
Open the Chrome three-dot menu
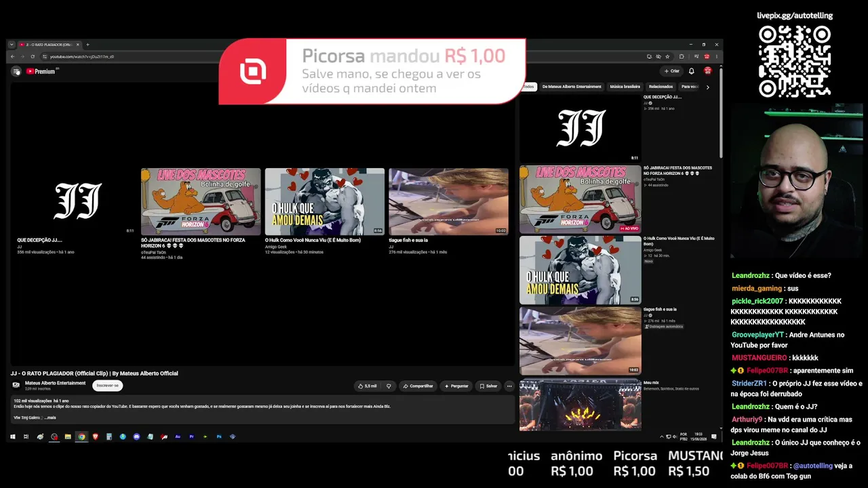[x=717, y=56]
